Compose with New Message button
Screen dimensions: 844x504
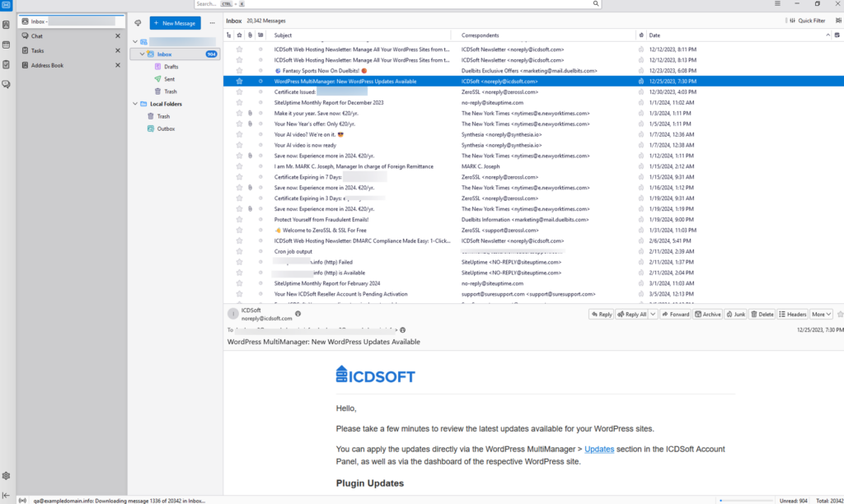coord(175,23)
